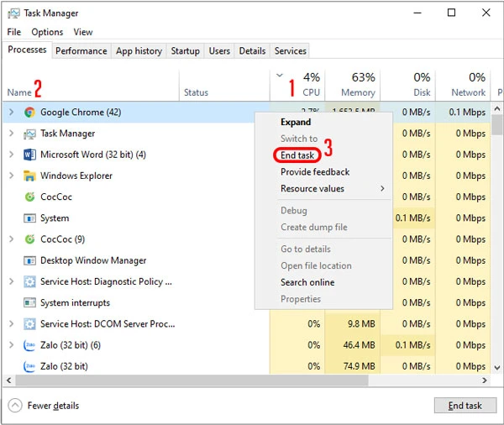The height and width of the screenshot is (425, 504).
Task: Expand the CocCoc (9) process group
Action: [11, 239]
